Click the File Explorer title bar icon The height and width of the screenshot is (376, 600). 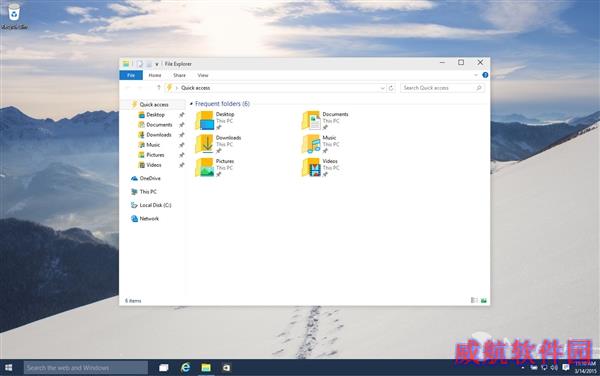(x=126, y=64)
